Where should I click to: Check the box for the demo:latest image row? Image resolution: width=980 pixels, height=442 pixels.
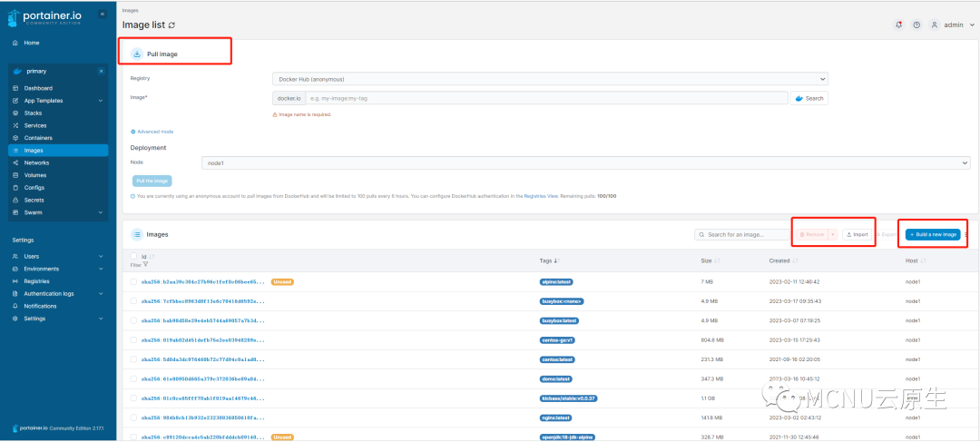133,378
